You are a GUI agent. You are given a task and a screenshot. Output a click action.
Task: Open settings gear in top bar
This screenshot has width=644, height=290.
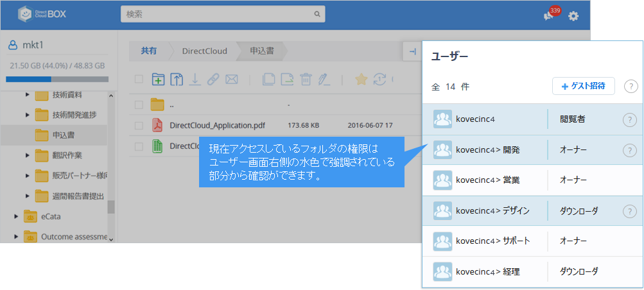point(573,15)
